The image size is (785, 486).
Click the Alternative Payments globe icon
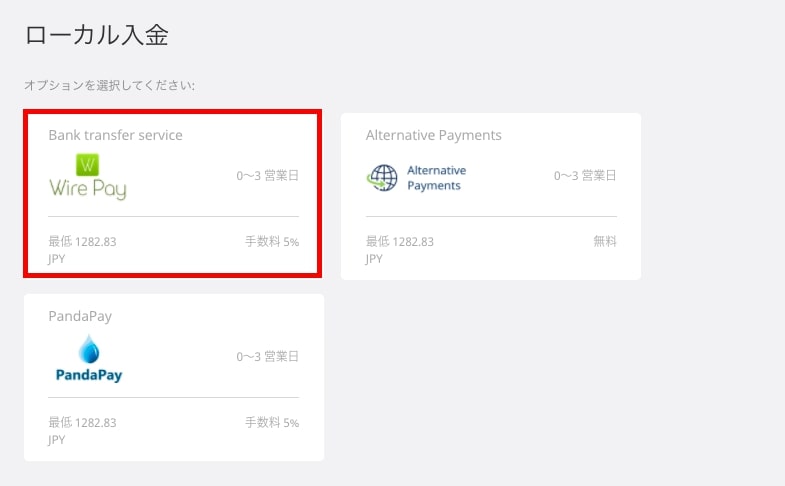coord(382,178)
